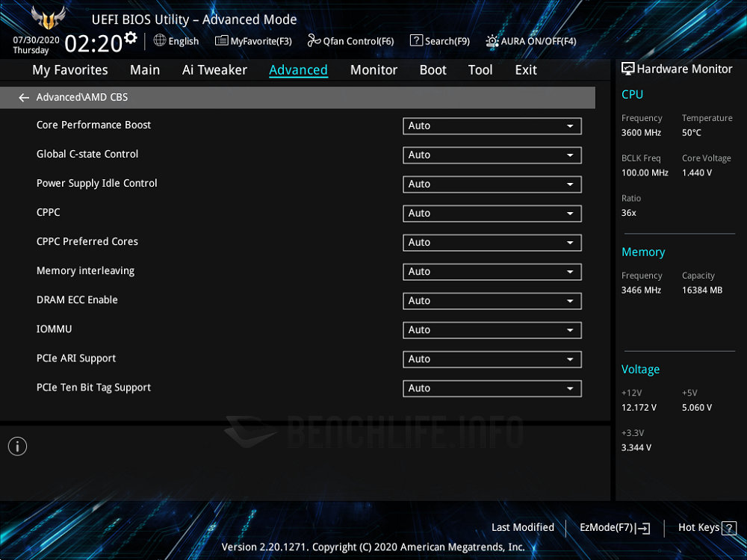Open CPPC Preferred Cores dropdown
Viewport: 747px width, 560px height.
492,243
